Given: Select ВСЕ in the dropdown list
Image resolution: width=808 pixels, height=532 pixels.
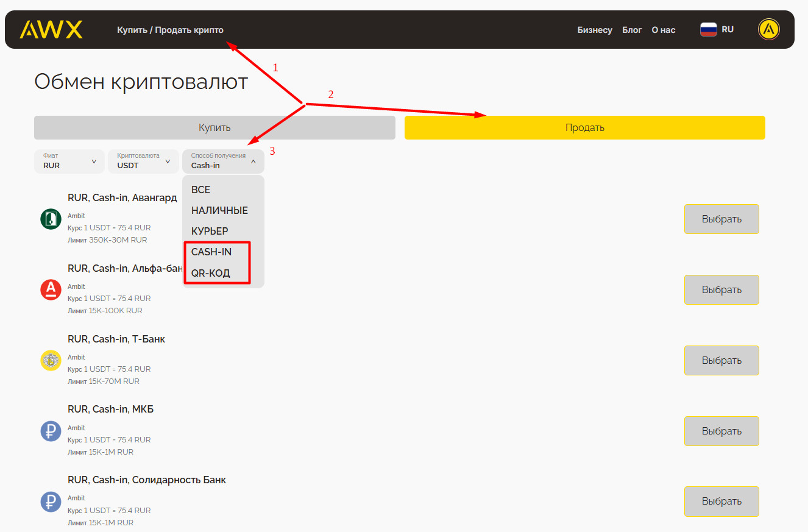Looking at the screenshot, I should pos(201,190).
